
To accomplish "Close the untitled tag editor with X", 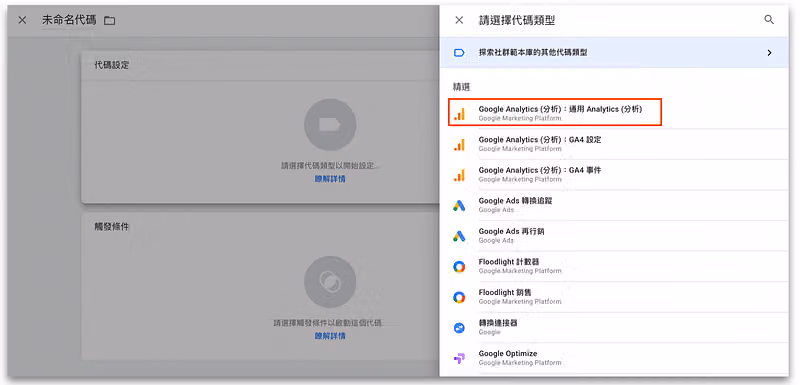I will pos(22,20).
